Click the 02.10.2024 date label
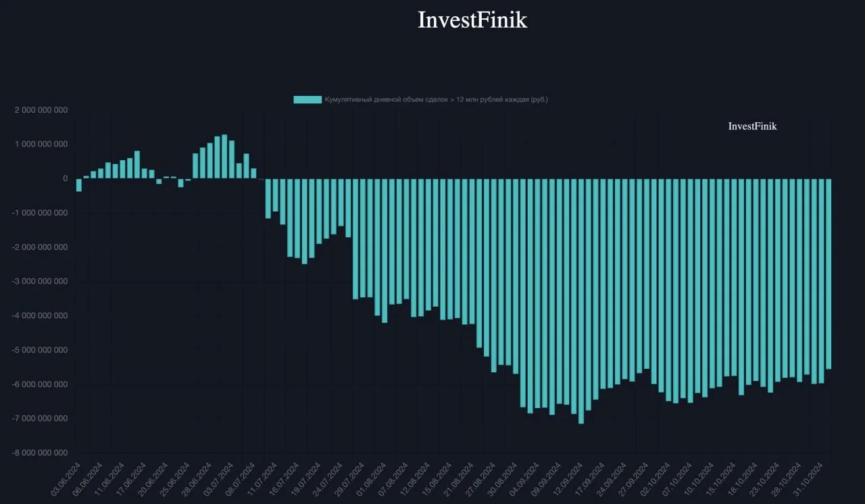865x504 pixels. [656, 480]
